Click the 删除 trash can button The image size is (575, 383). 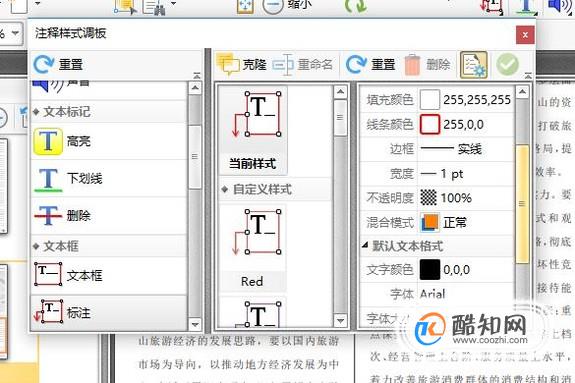(x=428, y=65)
